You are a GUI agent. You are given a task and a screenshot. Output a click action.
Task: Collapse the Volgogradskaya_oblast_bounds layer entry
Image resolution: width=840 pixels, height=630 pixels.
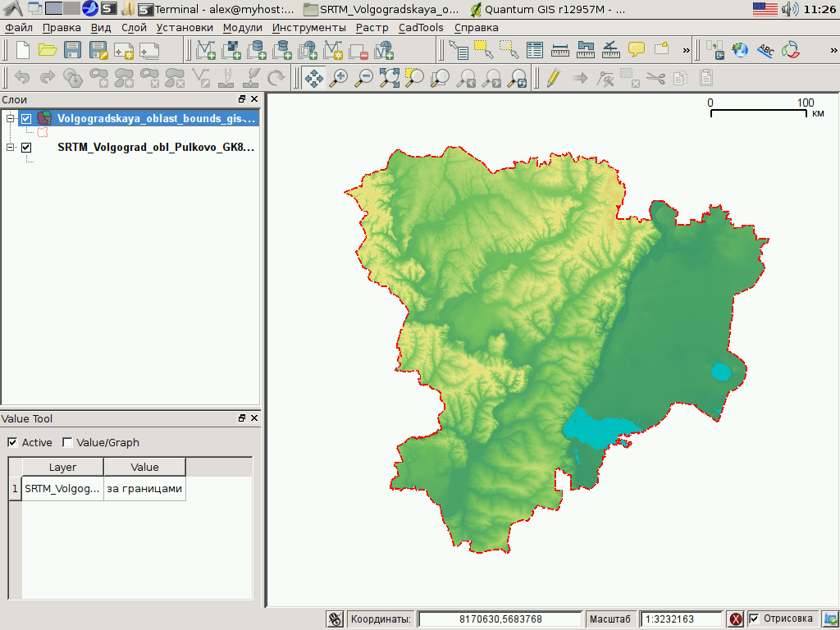(x=8, y=117)
